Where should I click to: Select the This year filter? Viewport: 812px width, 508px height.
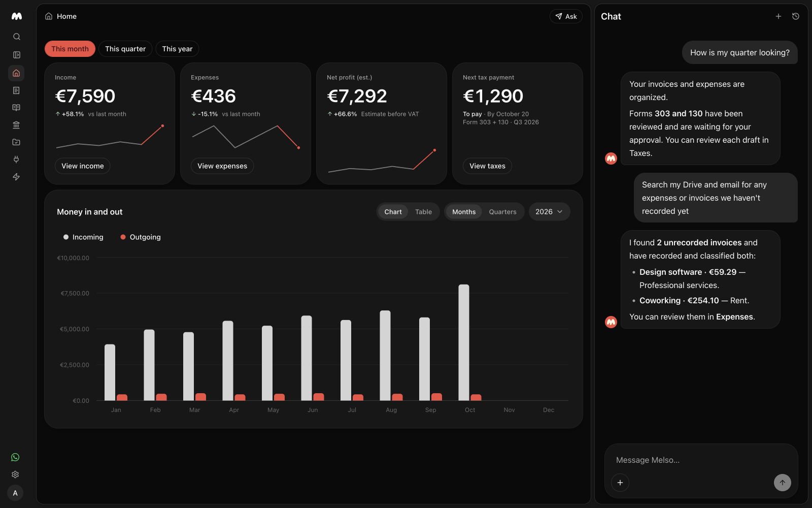[177, 49]
